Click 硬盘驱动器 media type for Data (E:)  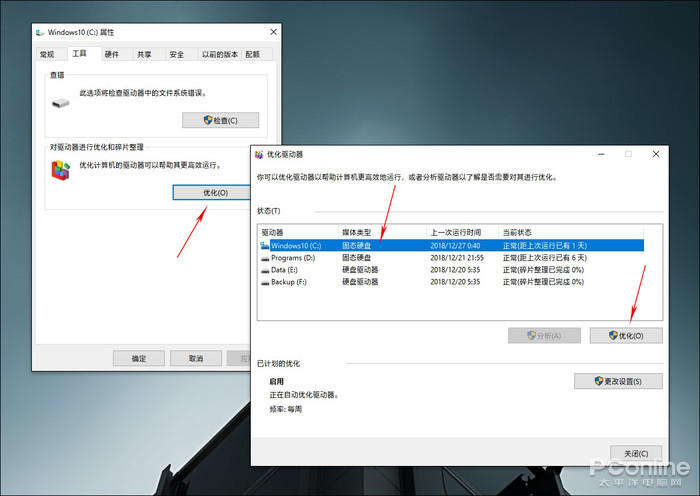[360, 270]
